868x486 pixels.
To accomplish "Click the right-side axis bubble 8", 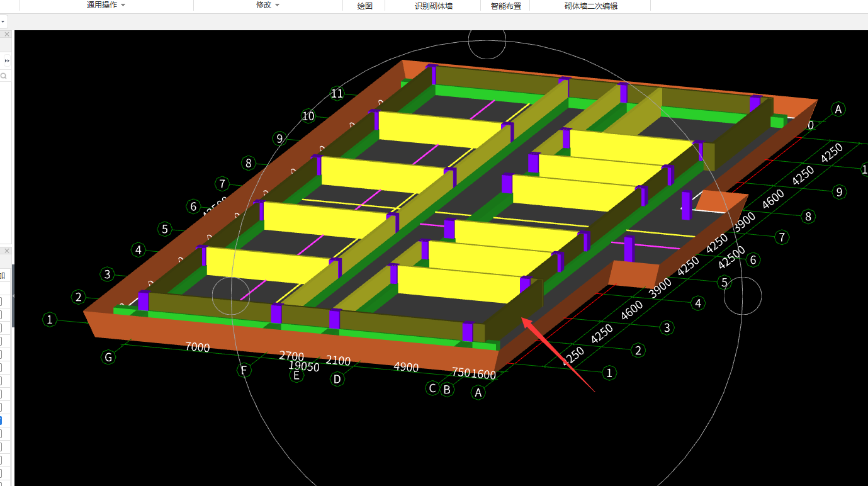I will (809, 217).
